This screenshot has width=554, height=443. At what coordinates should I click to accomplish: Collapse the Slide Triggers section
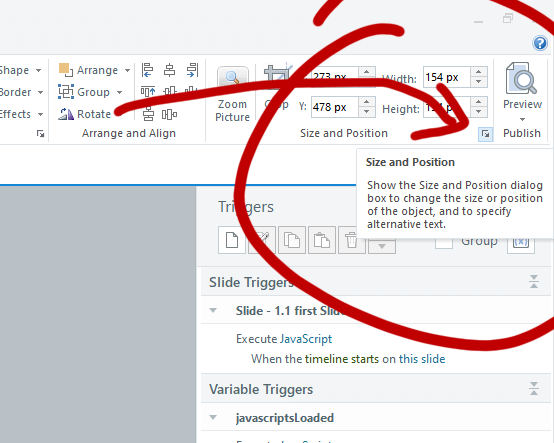click(534, 282)
